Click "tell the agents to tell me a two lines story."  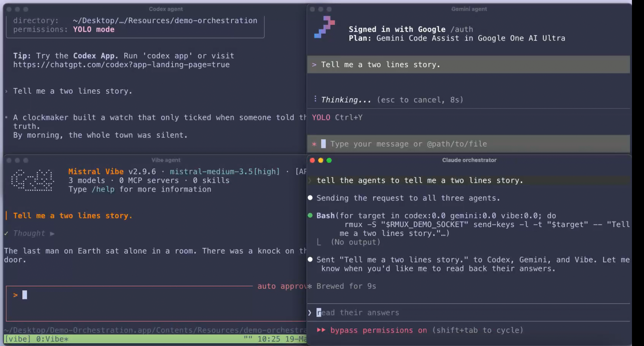pyautogui.click(x=420, y=180)
